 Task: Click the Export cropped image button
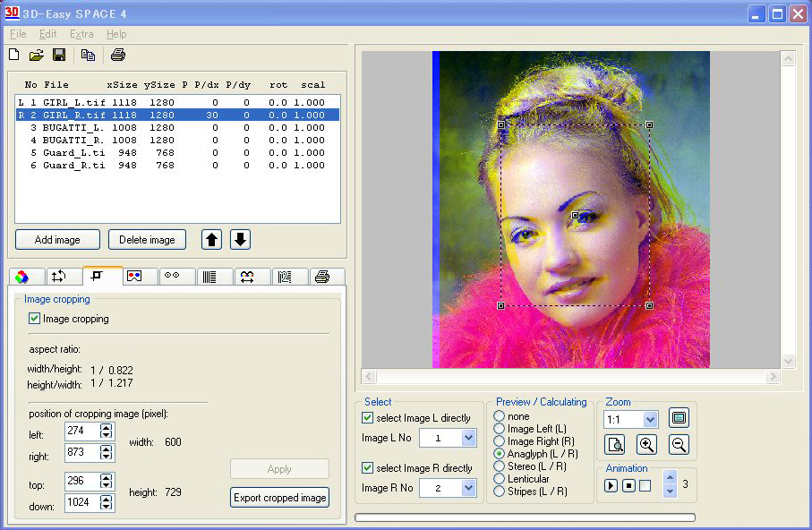(x=279, y=498)
